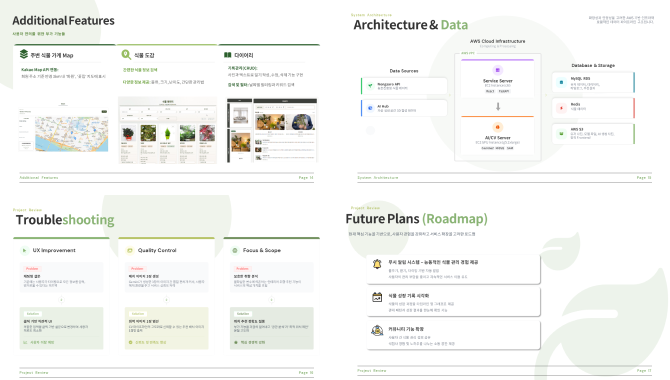Select the Nongsaro API green icon
Viewport: 670px width, 380px height.
(x=370, y=85)
